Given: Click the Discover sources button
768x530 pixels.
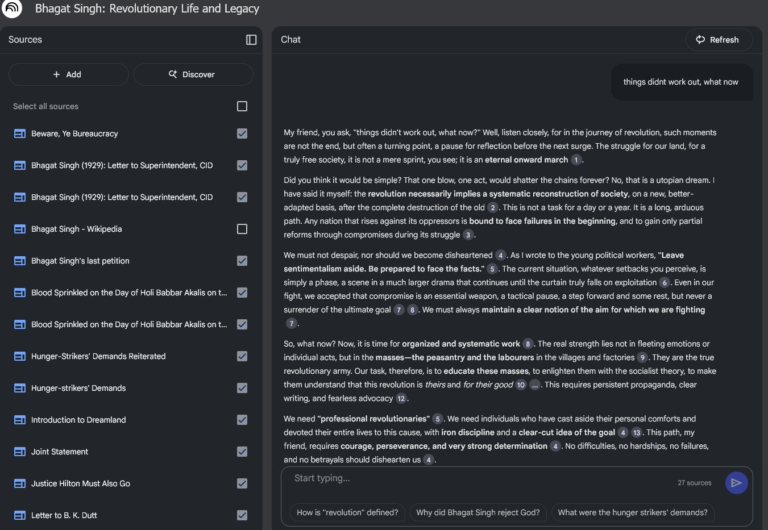Looking at the screenshot, I should pos(193,74).
